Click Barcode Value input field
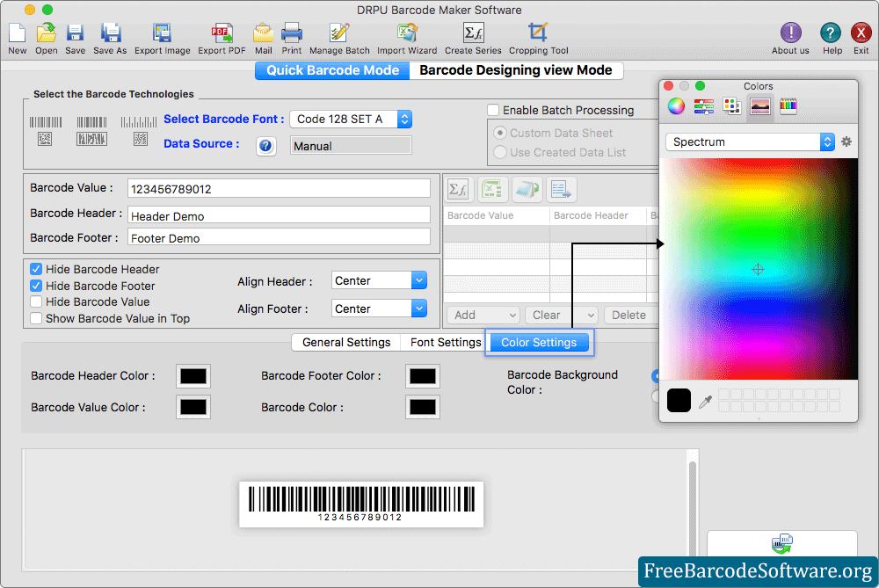The height and width of the screenshot is (588, 879). pos(279,189)
